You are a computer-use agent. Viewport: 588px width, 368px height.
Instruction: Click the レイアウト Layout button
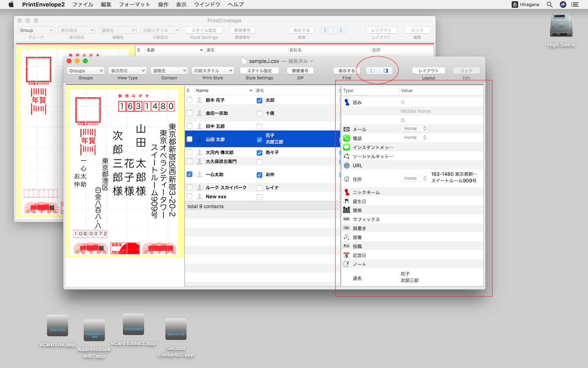(428, 71)
